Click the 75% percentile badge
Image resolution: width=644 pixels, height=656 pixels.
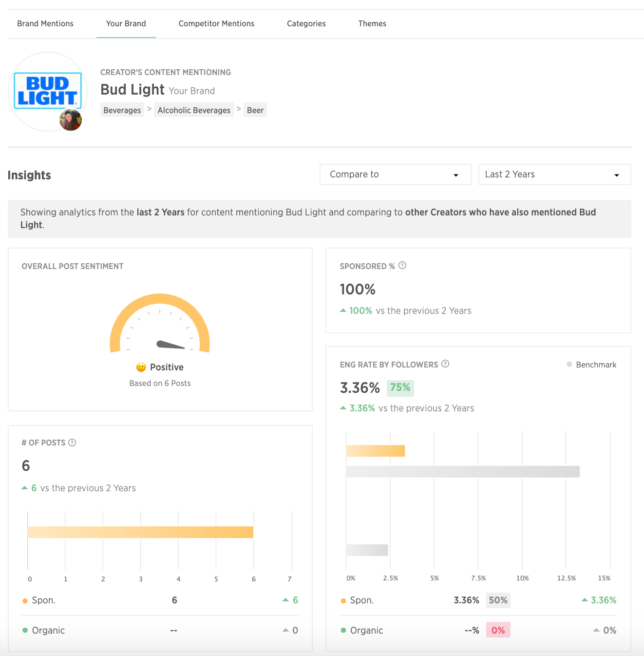click(x=400, y=387)
